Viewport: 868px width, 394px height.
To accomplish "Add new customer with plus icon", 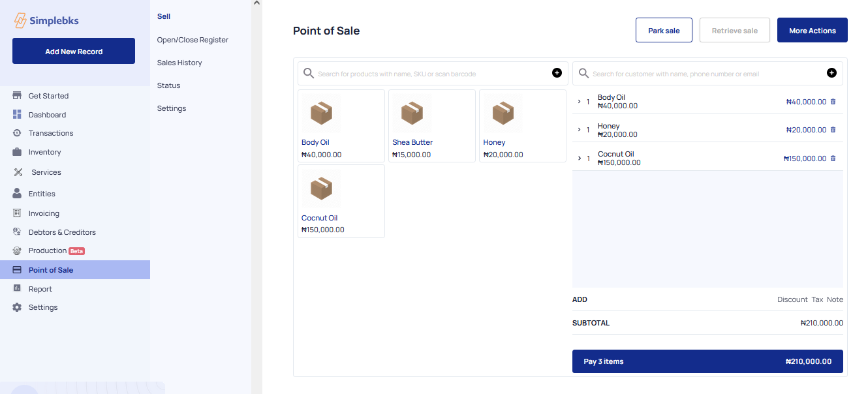I will click(831, 73).
